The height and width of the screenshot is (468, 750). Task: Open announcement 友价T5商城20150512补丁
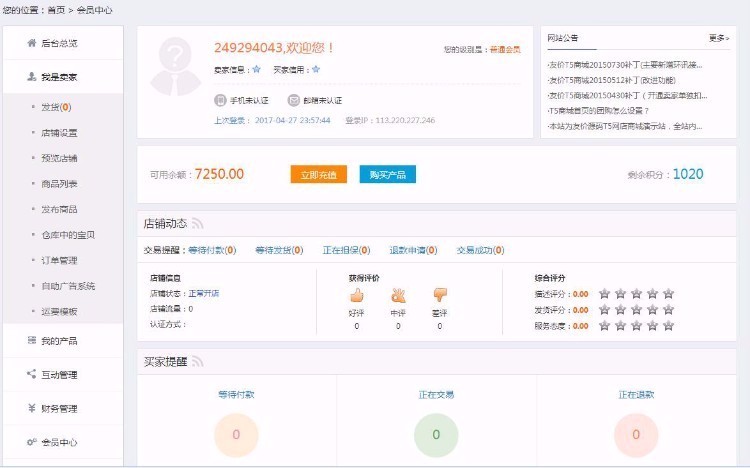[x=612, y=80]
